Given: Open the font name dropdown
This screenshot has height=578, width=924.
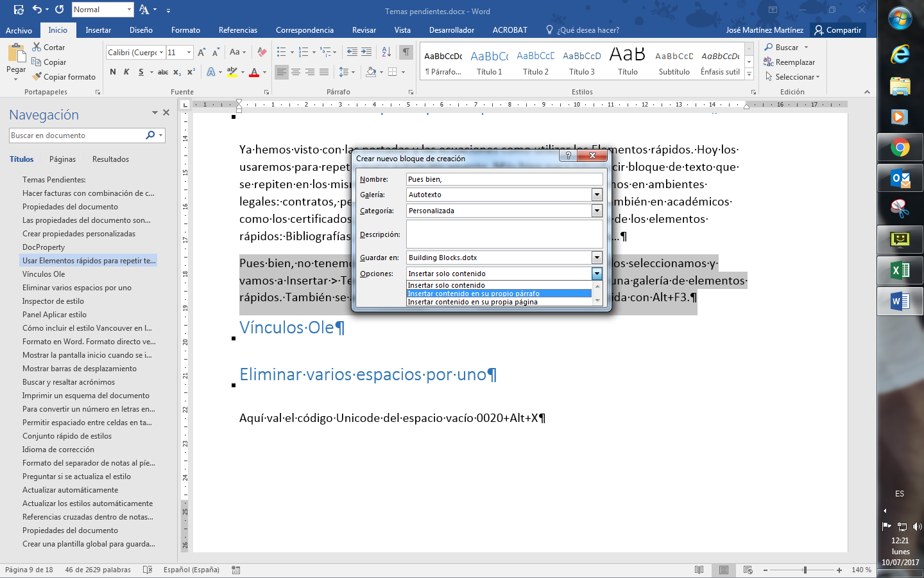Looking at the screenshot, I should (161, 52).
